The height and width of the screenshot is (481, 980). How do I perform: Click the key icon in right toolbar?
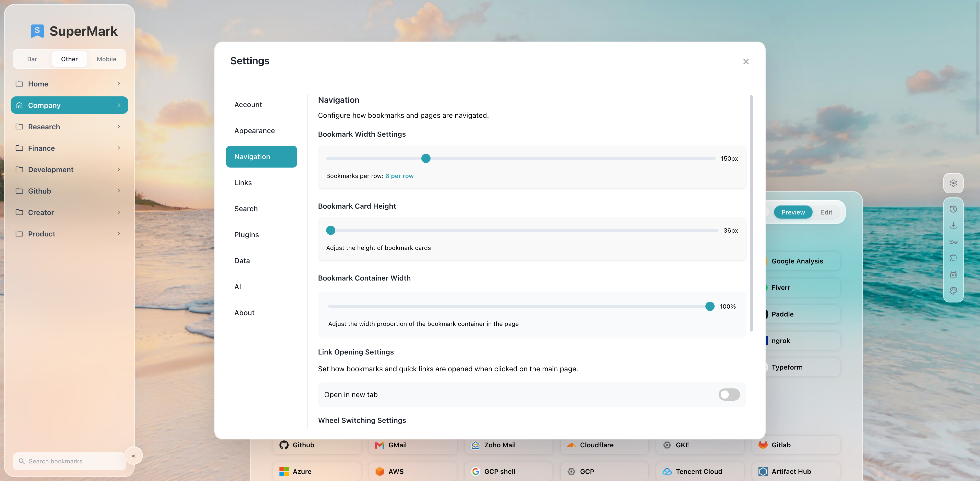click(953, 242)
